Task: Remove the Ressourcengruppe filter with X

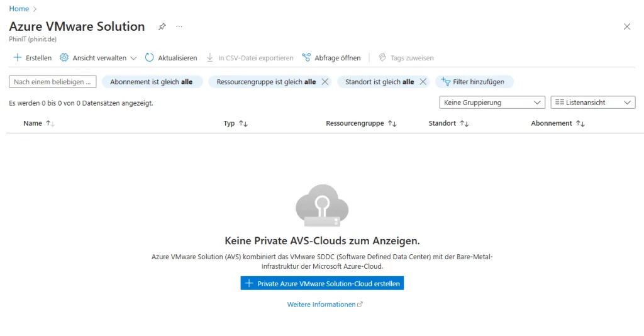Action: pyautogui.click(x=325, y=82)
